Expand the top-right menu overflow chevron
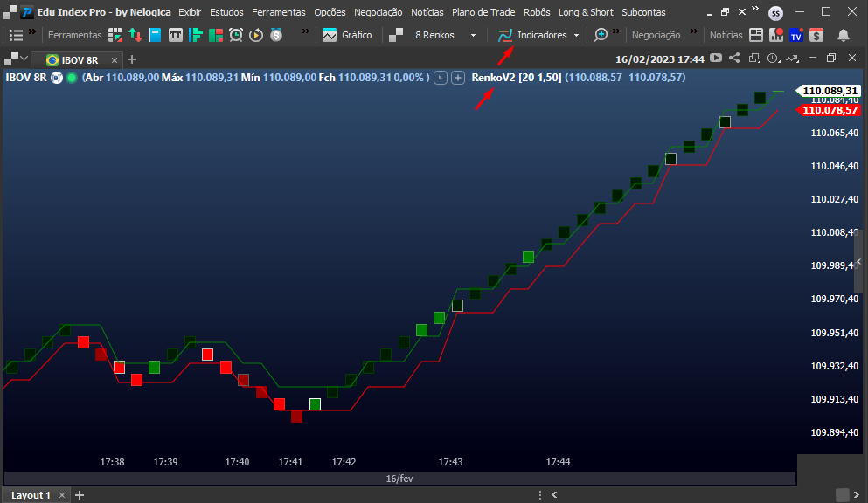This screenshot has height=503, width=868. click(755, 8)
